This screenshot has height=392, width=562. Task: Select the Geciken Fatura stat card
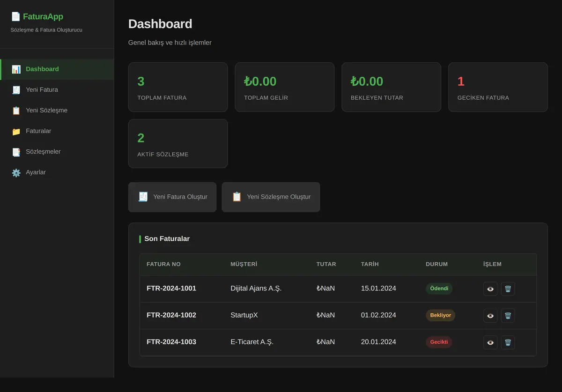pos(498,87)
